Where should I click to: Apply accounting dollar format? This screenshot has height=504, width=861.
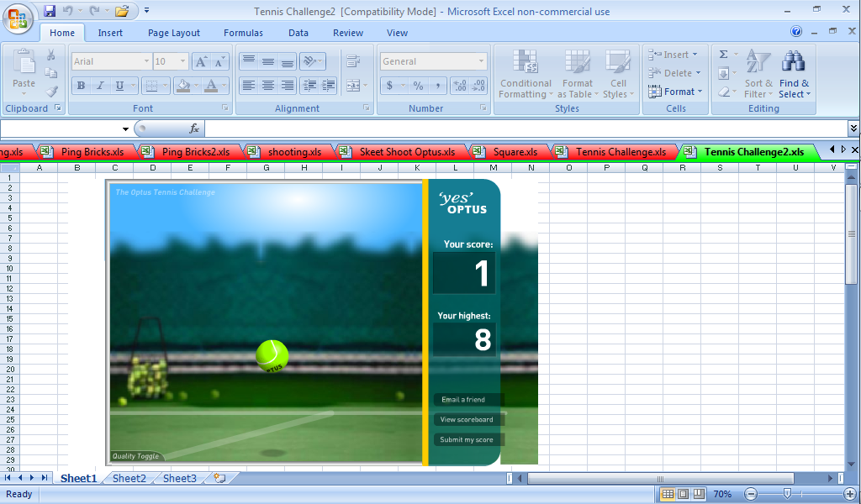coord(390,86)
